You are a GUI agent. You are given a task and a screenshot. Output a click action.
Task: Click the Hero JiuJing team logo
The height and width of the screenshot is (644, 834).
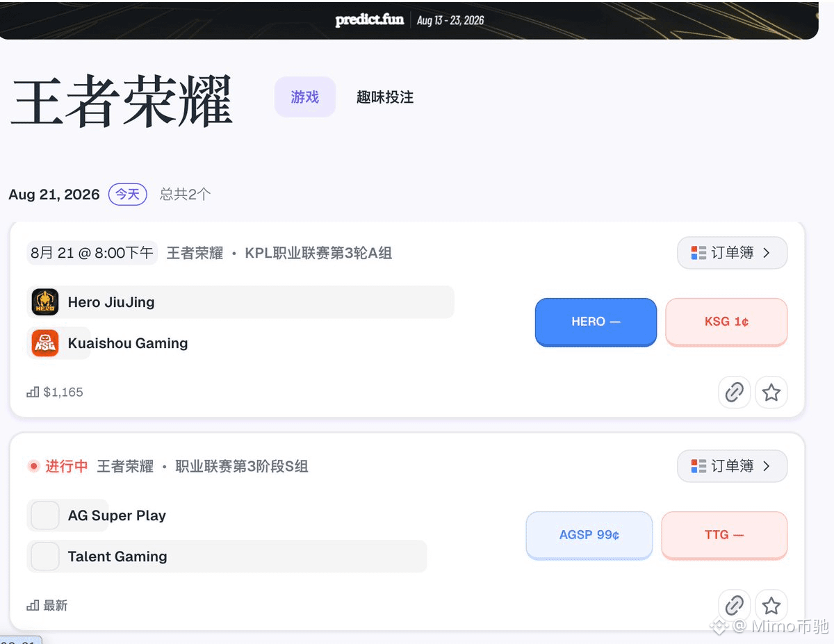click(x=45, y=302)
